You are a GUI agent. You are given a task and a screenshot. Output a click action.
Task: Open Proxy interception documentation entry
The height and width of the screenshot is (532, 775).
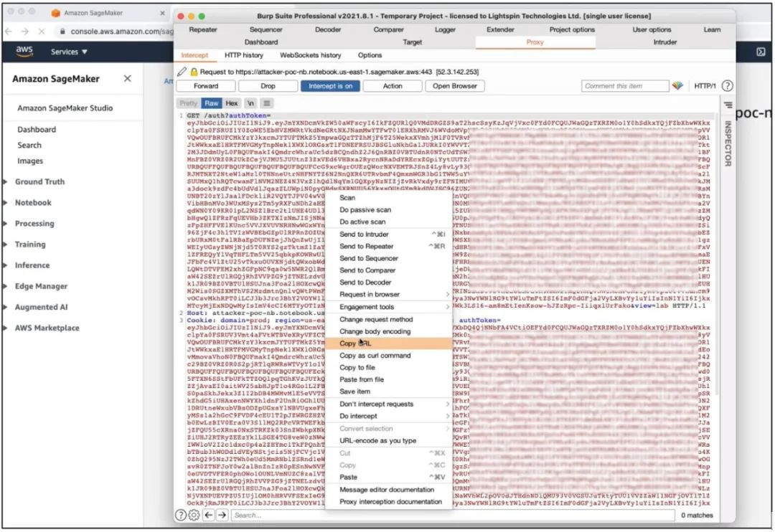pyautogui.click(x=388, y=502)
